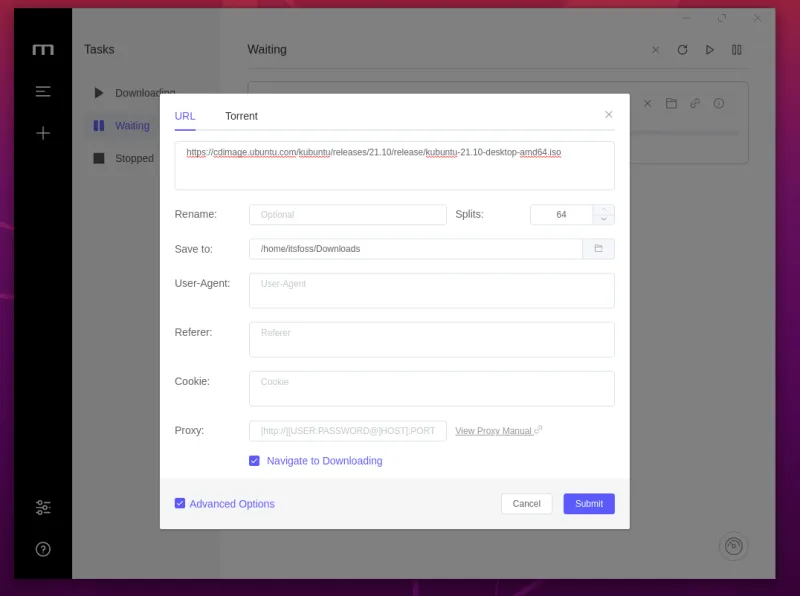Copy the task link using the chain icon
The width and height of the screenshot is (800, 596).
pyautogui.click(x=695, y=103)
